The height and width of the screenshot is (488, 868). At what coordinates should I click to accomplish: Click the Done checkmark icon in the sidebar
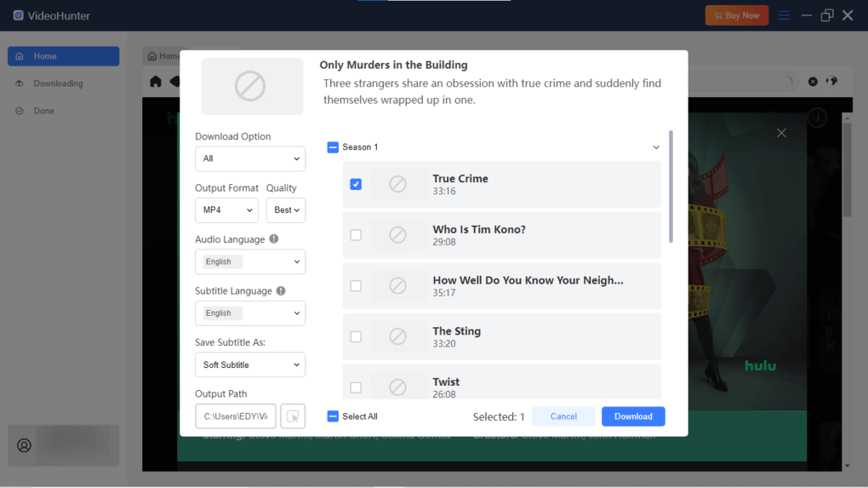[20, 111]
